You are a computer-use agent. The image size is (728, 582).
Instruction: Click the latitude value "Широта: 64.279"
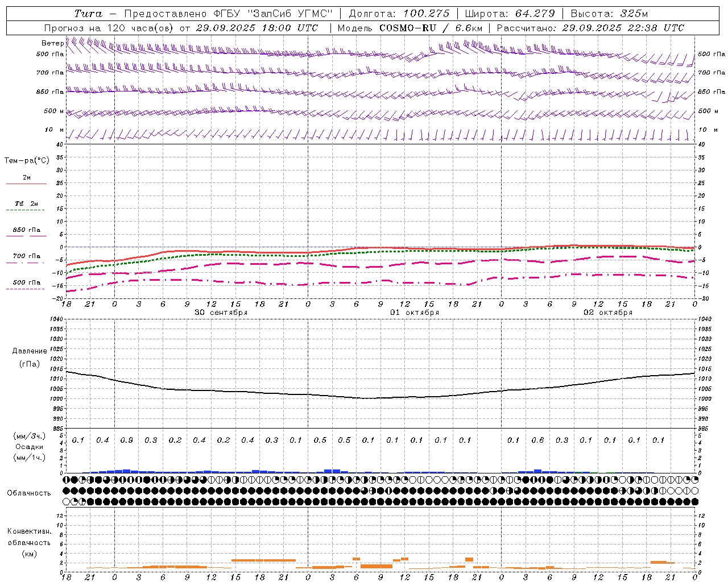click(x=510, y=14)
